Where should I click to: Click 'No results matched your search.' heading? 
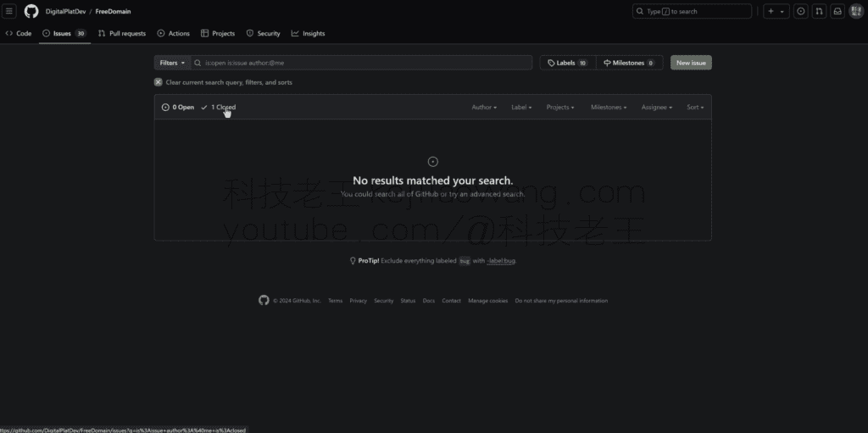(x=433, y=180)
